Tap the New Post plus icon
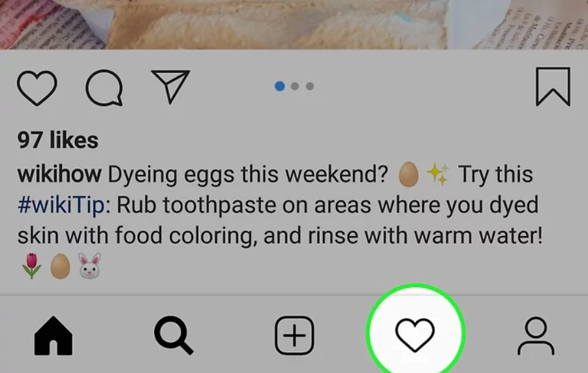The width and height of the screenshot is (588, 373). (x=294, y=335)
